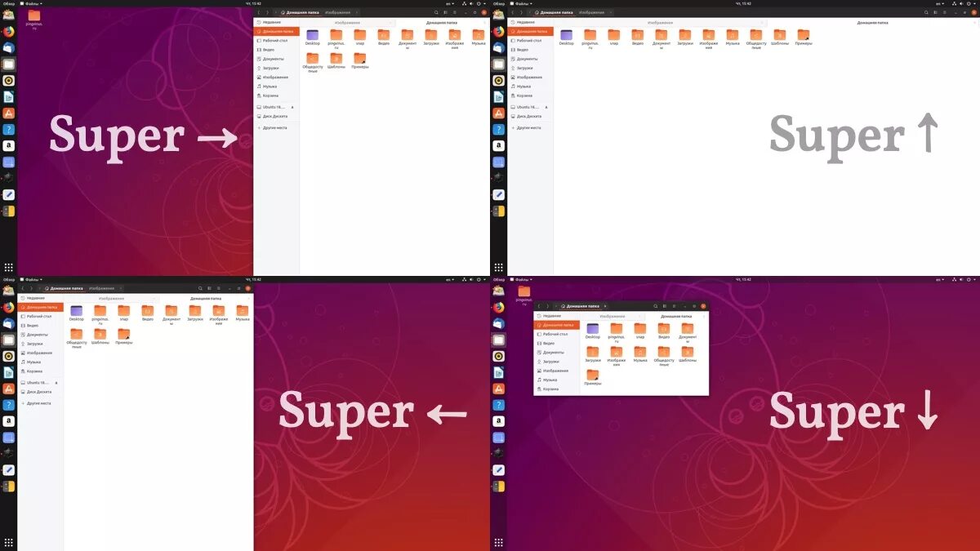Click search icon in Super ↓ screenshot window
The image size is (980, 551).
[655, 306]
